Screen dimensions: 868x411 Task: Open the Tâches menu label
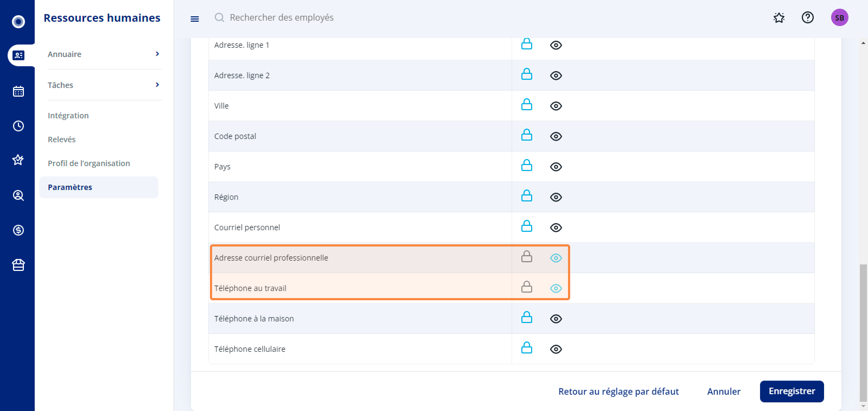click(x=60, y=85)
